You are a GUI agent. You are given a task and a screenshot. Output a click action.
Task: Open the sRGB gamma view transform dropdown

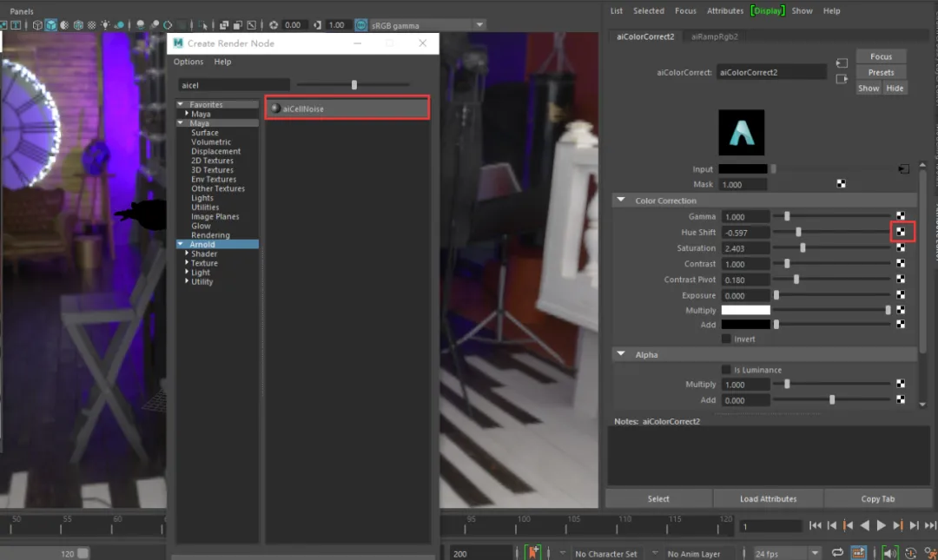coord(479,25)
